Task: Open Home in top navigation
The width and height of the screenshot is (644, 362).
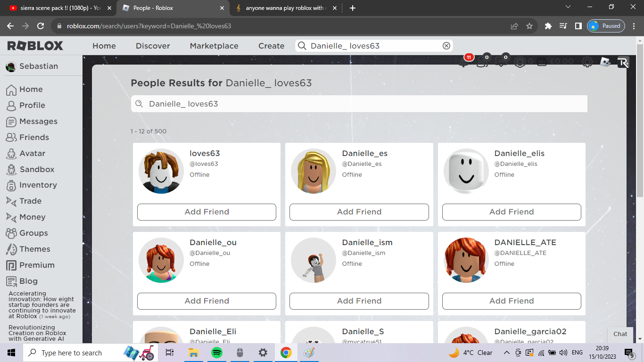Action: coord(104,46)
